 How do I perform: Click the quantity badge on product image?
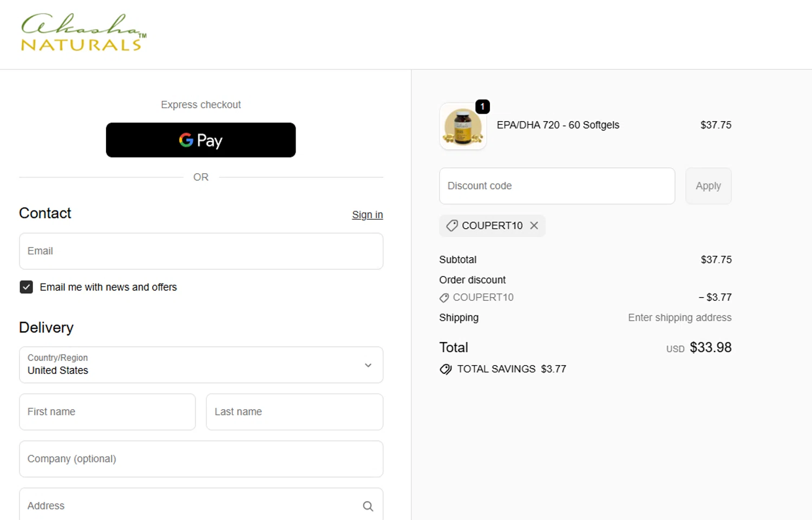[x=482, y=107]
